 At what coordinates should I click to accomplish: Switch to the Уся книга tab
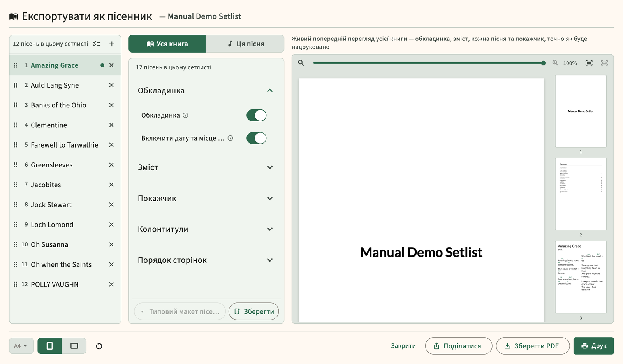tap(167, 44)
